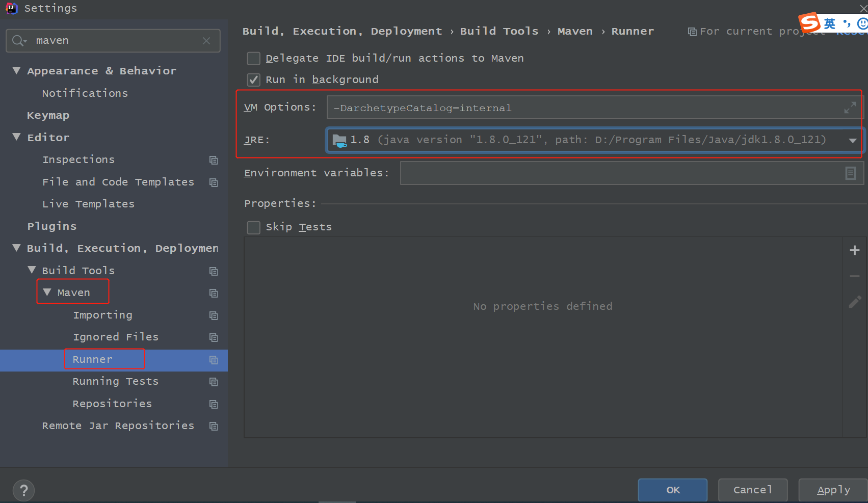
Task: Clear the maven search text
Action: (206, 41)
